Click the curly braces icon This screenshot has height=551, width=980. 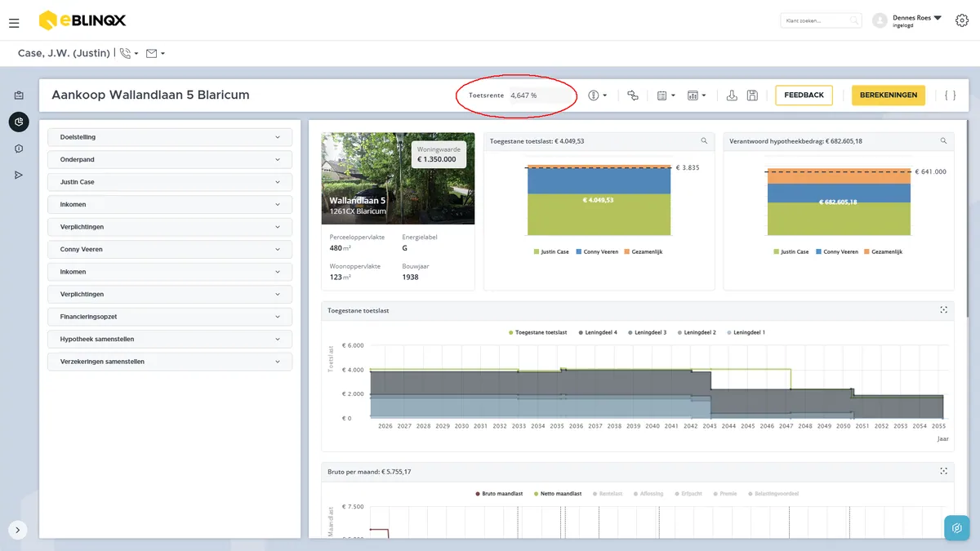950,96
